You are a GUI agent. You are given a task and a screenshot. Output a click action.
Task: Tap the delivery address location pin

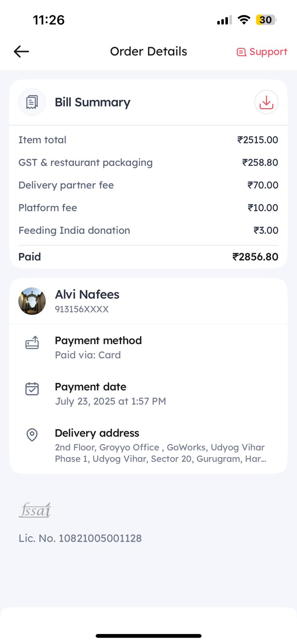(32, 435)
